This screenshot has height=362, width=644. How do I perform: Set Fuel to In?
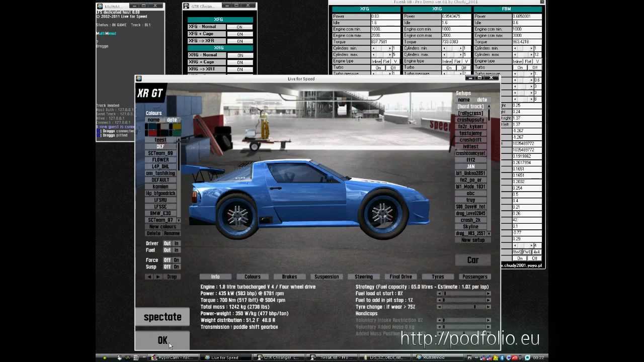[x=176, y=250]
